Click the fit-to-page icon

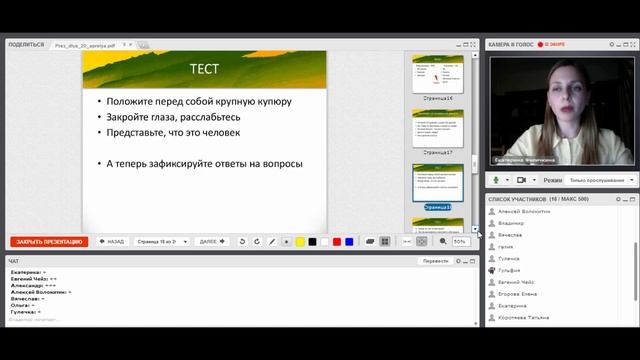(x=422, y=242)
